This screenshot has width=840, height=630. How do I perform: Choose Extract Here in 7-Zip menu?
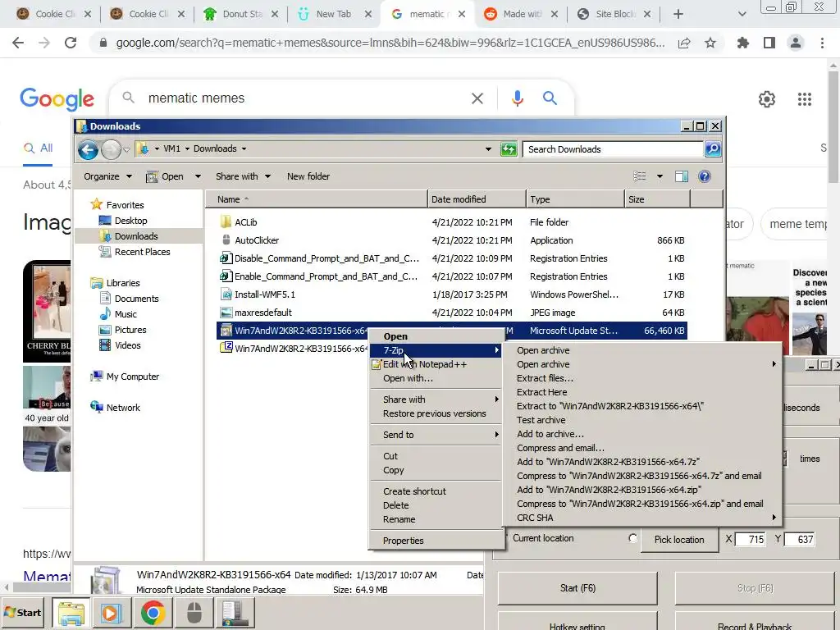(541, 392)
